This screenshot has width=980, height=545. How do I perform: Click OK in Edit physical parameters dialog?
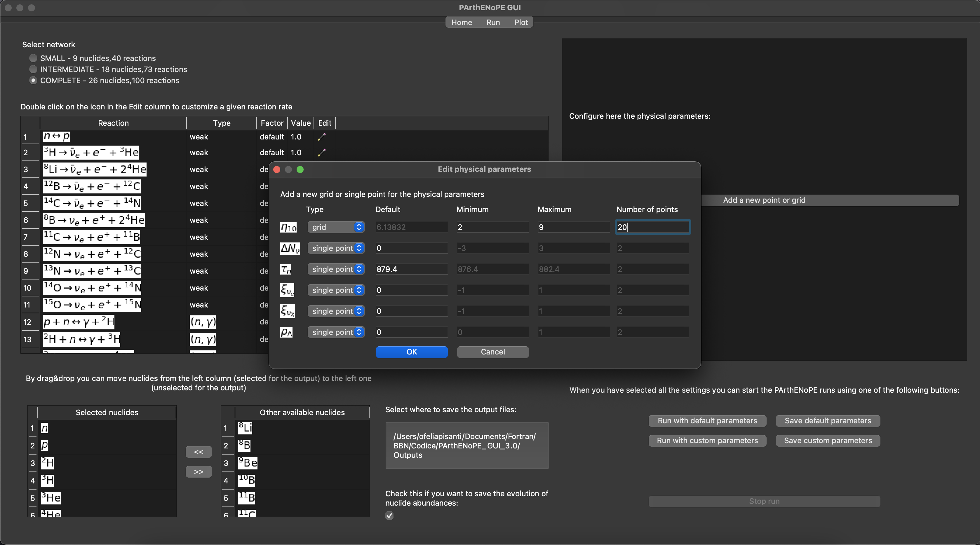412,352
